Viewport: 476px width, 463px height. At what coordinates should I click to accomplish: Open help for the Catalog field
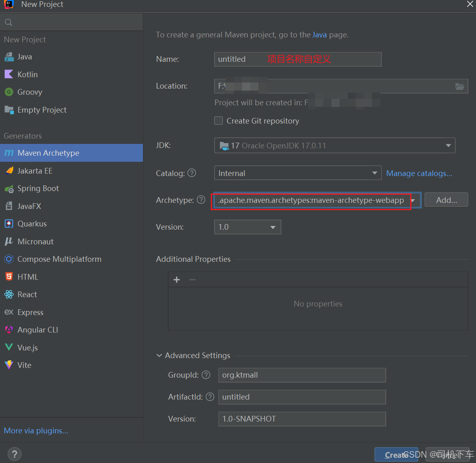(192, 173)
